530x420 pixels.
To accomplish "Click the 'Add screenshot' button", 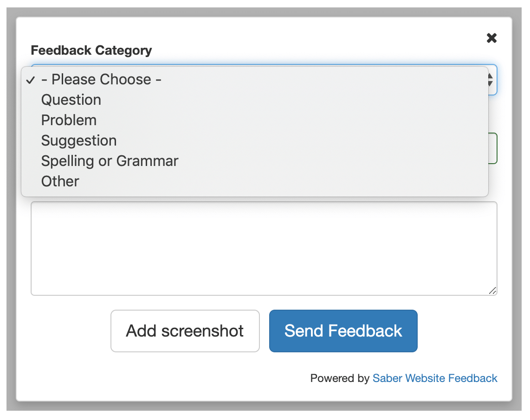I will tap(185, 331).
